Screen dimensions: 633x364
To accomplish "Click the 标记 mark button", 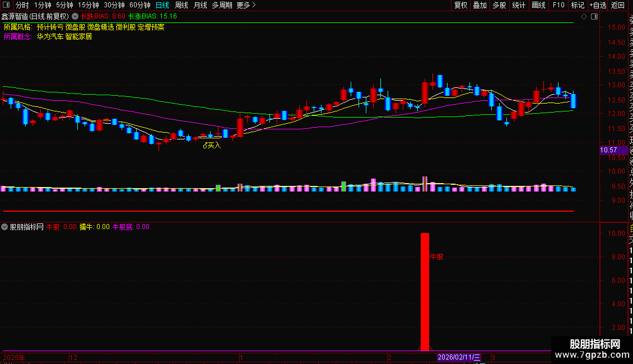I will (x=578, y=5).
